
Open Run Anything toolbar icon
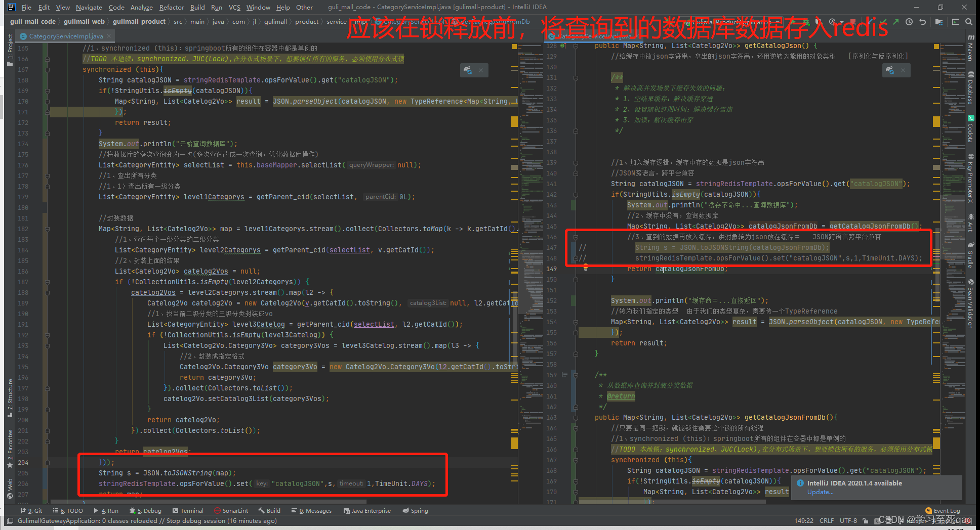[955, 22]
